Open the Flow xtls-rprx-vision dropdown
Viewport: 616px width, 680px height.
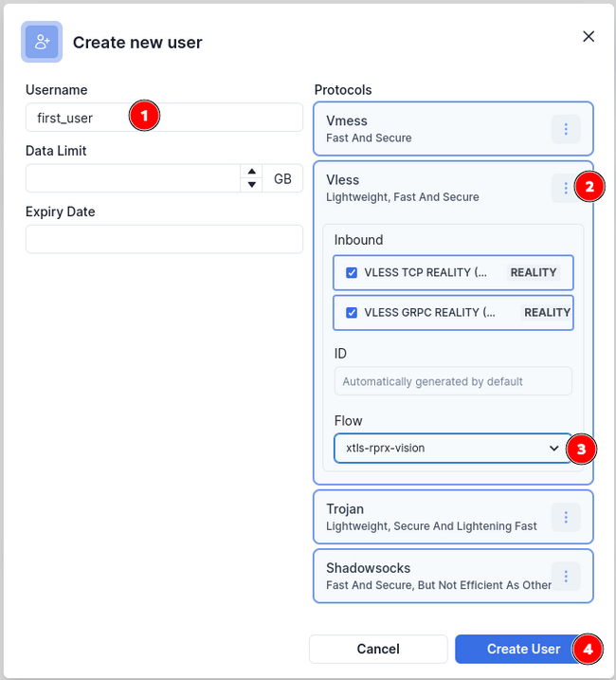pos(447,448)
